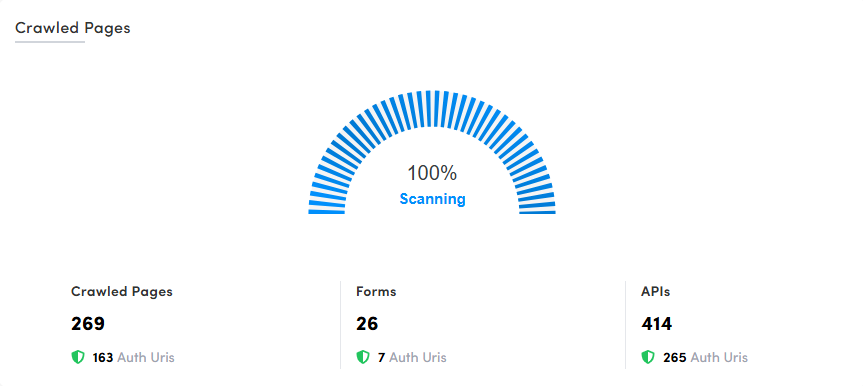The width and height of the screenshot is (863, 386).
Task: Open the 265 Auth Uris link
Action: (x=705, y=357)
